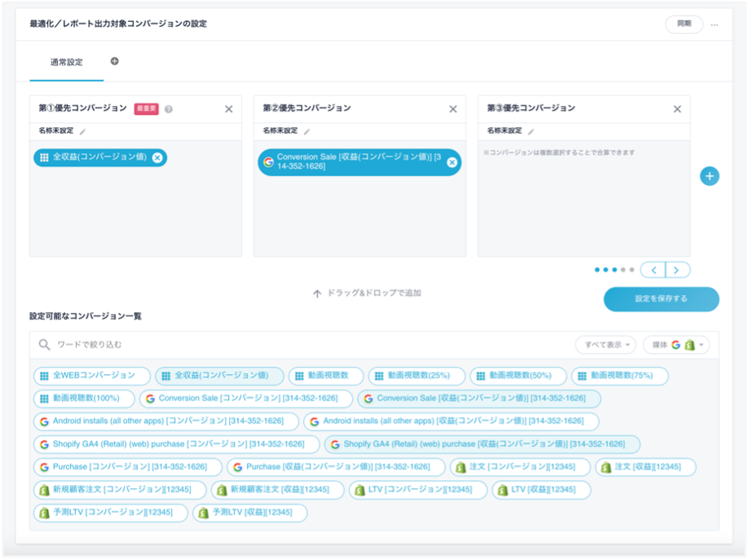
Task: Select 新規顧客注文 [コンバージョン][12345] chip
Action: 120,490
